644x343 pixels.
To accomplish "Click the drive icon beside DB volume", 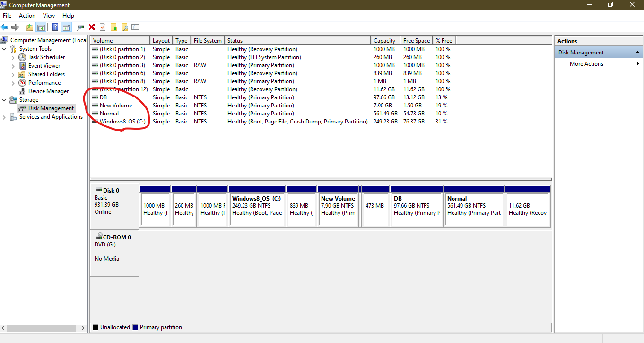I will tap(95, 97).
